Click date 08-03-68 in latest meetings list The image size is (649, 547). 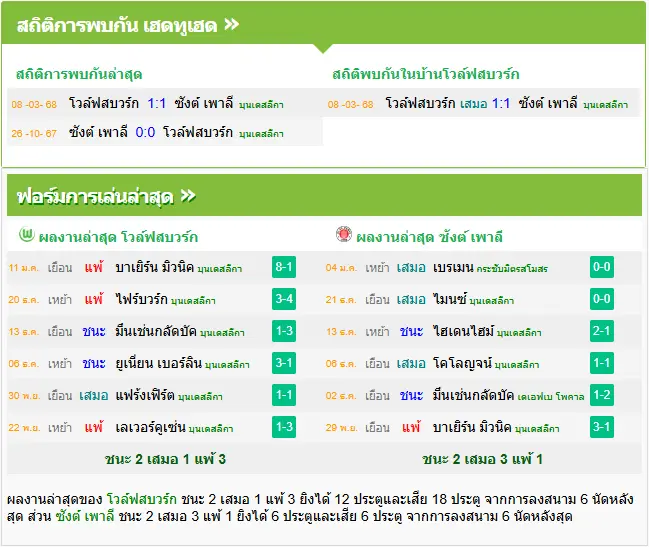point(34,104)
